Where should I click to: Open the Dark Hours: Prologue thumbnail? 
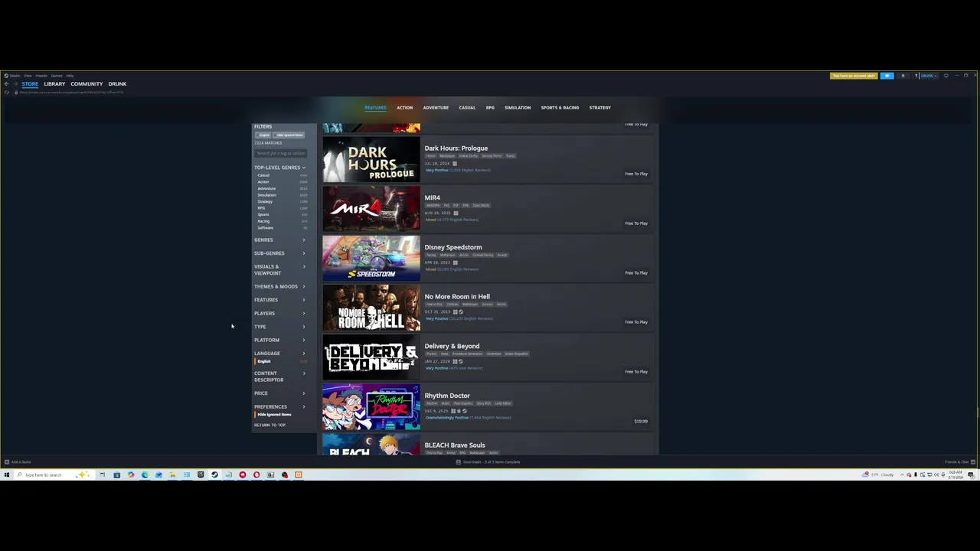point(371,159)
